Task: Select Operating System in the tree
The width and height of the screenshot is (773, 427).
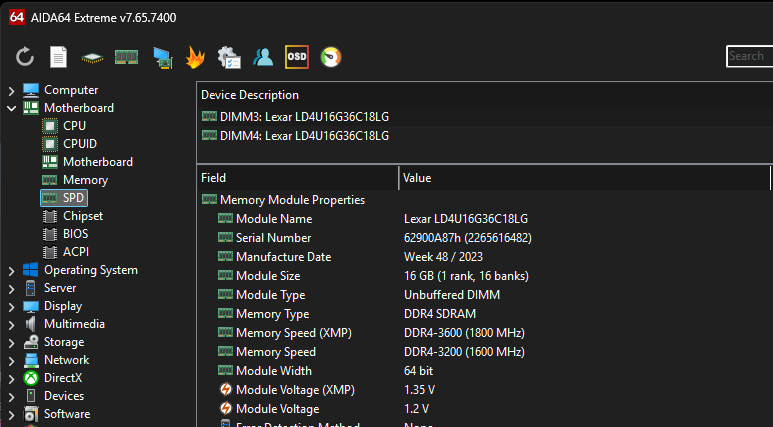Action: tap(91, 270)
